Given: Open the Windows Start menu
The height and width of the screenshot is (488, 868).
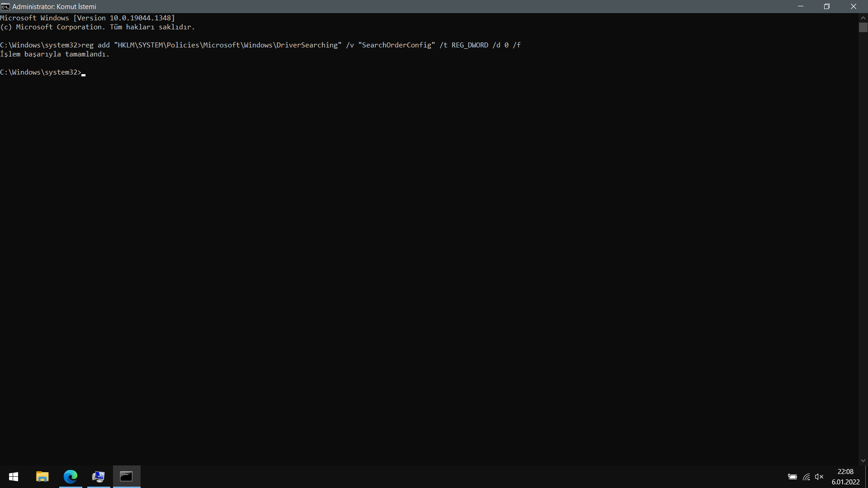Looking at the screenshot, I should tap(14, 477).
